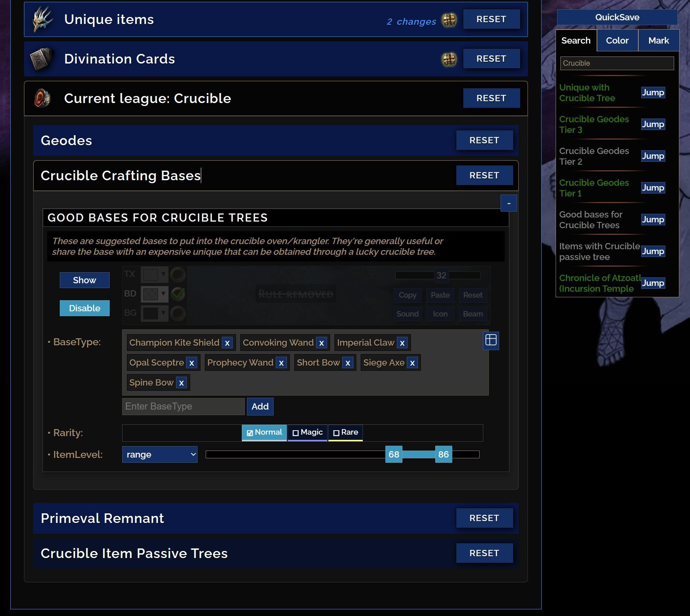Jump to Crucible Geodes Tier 2
The image size is (690, 616).
click(x=653, y=156)
